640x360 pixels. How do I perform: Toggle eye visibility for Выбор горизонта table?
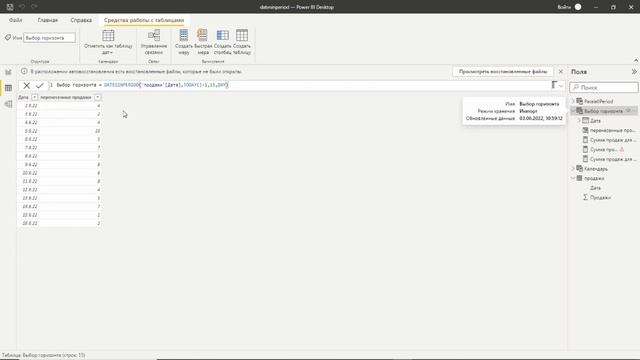629,111
